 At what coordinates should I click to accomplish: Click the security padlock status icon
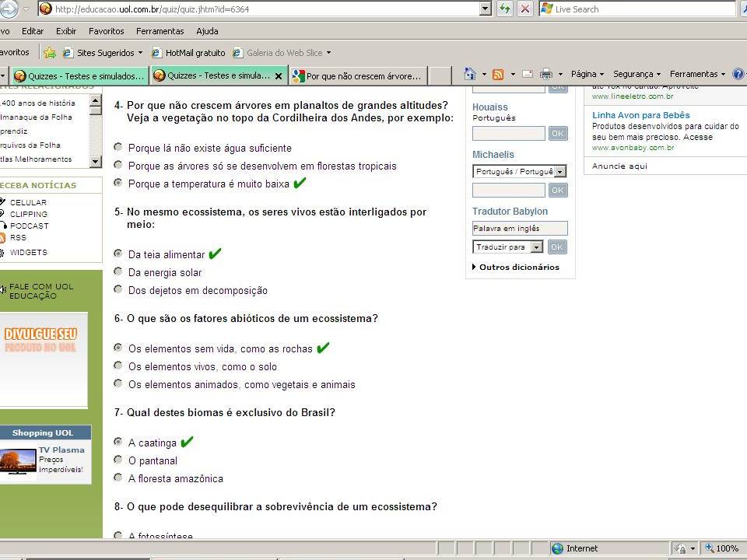[682, 548]
